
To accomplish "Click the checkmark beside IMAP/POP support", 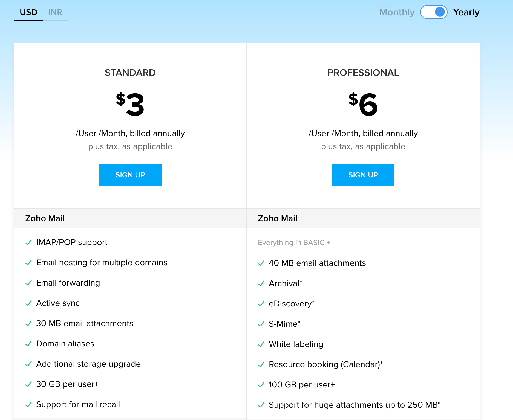I will pos(28,242).
